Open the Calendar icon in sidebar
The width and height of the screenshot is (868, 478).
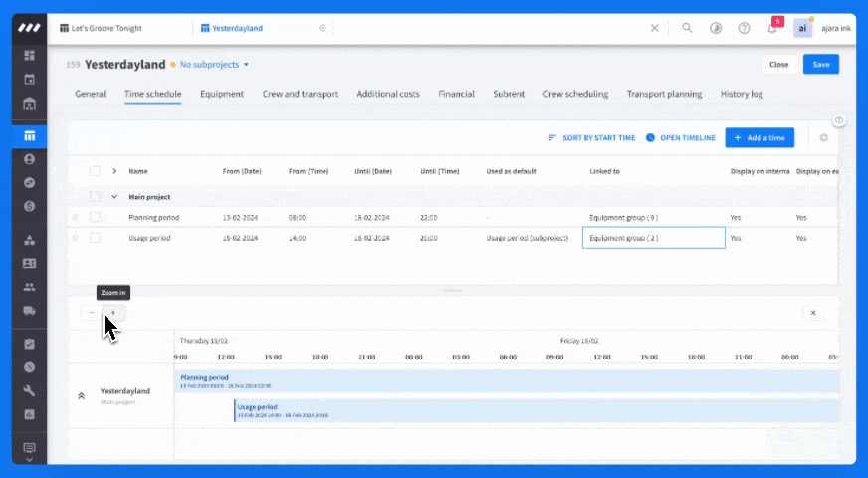[x=29, y=80]
